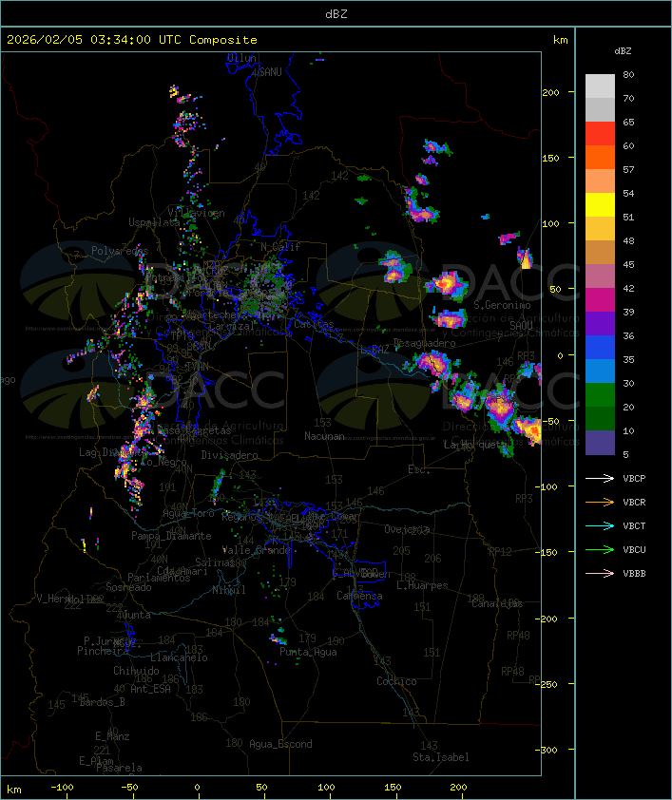Screen dimensions: 672x800
Task: Click the VBCR legend label
Action: [634, 502]
